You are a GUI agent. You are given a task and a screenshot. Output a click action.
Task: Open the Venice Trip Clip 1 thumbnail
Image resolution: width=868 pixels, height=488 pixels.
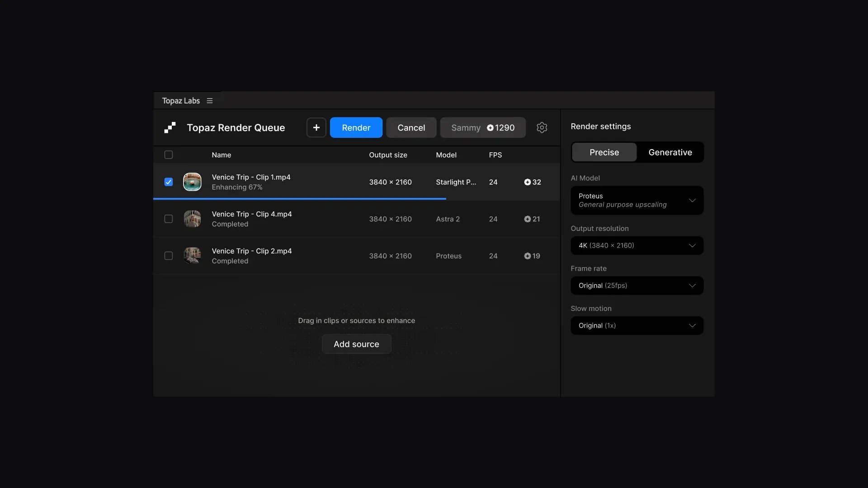pos(192,182)
